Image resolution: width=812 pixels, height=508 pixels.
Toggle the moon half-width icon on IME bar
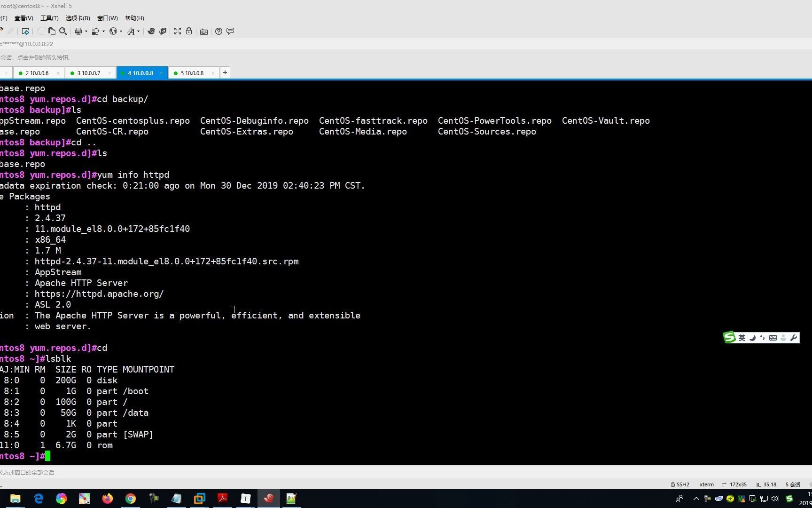point(752,338)
